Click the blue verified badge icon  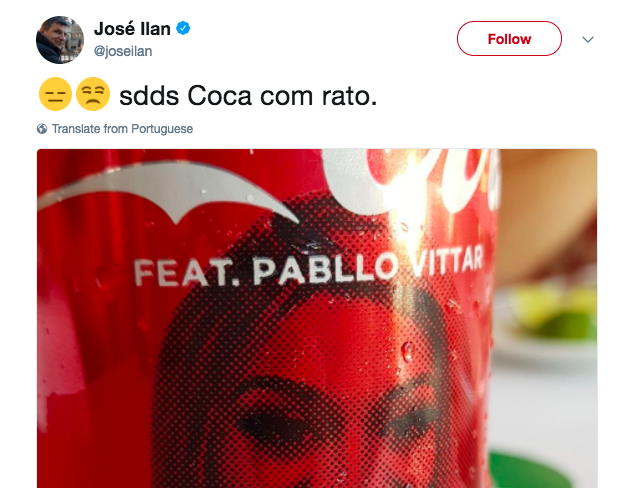pos(183,28)
